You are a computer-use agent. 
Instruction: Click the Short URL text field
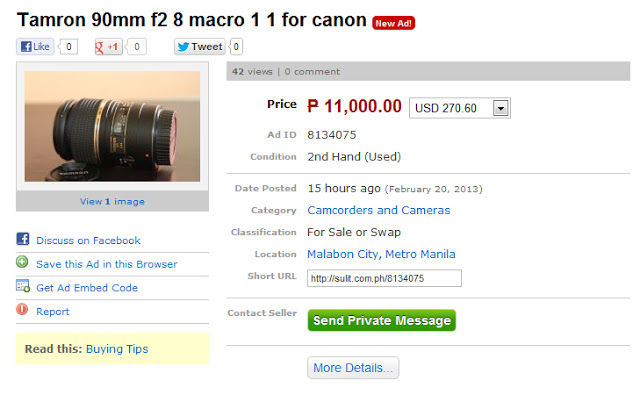(x=384, y=278)
